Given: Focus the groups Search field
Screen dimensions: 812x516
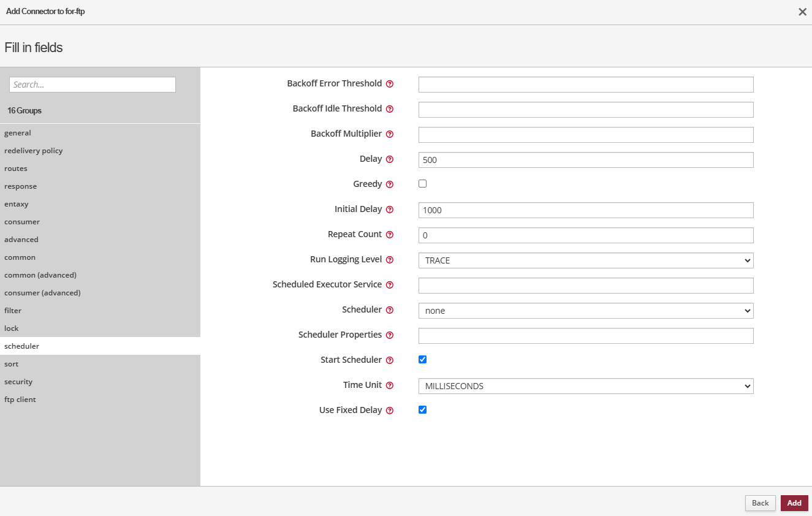Looking at the screenshot, I should click(x=93, y=85).
